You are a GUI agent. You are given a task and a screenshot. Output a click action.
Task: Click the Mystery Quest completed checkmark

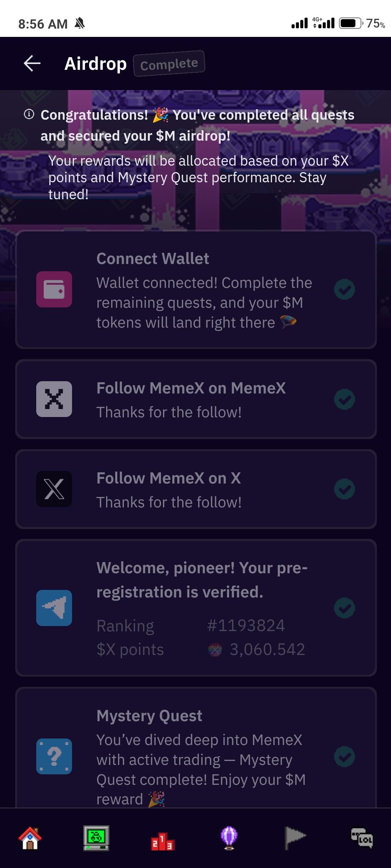click(x=344, y=756)
